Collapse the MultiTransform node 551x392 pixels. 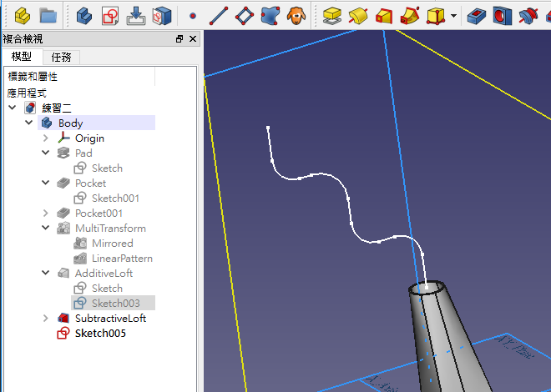46,228
